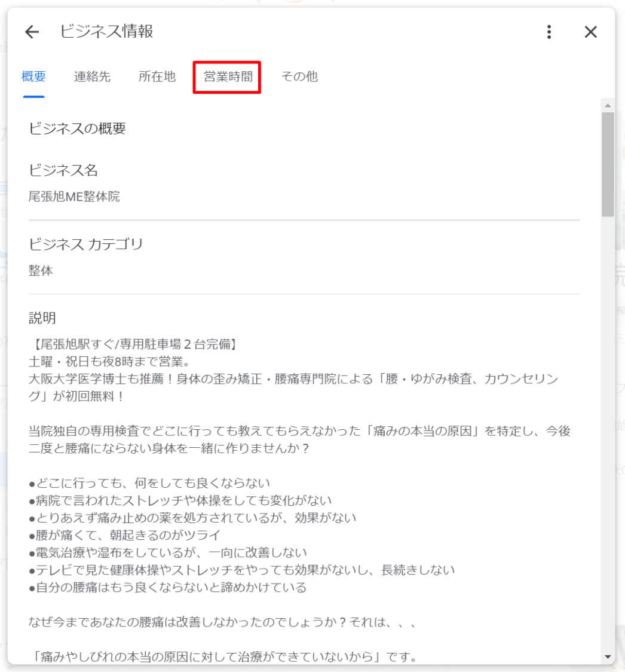Click the back arrow beside ビジネス情報
625x672 pixels.
pos(32,32)
